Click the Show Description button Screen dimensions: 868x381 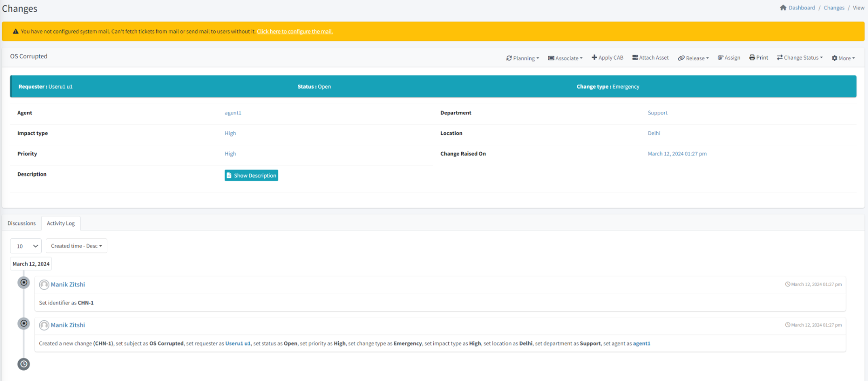tap(251, 176)
